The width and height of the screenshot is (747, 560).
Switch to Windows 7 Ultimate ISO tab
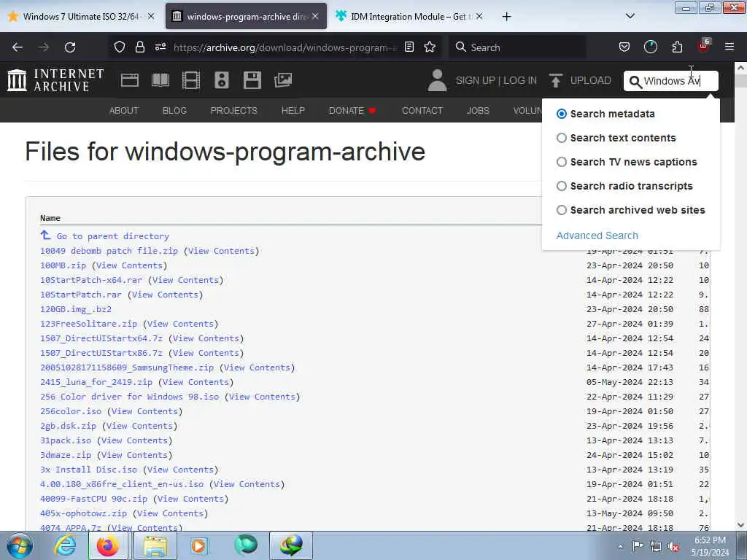pos(82,16)
